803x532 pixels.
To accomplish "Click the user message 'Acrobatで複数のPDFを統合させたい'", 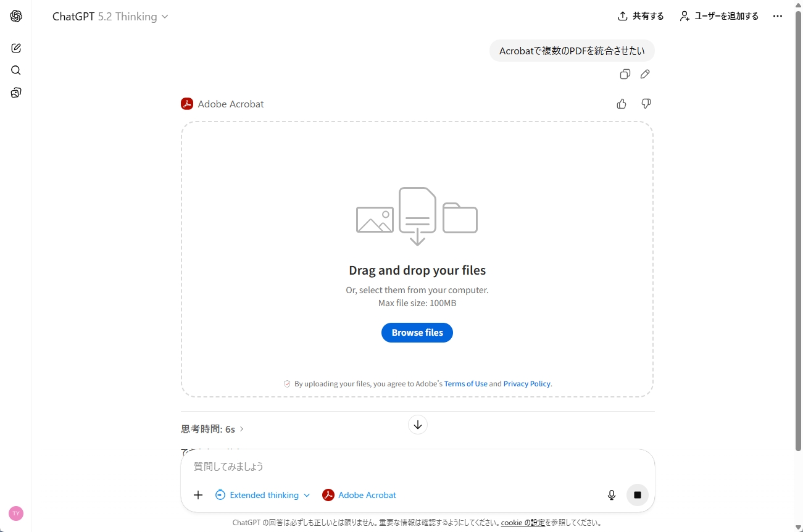I will [572, 51].
